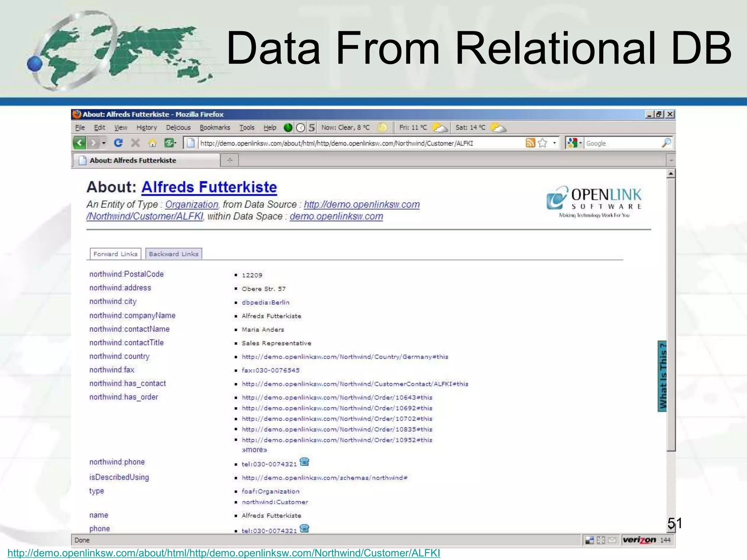Click the Google search input field

pyautogui.click(x=622, y=143)
